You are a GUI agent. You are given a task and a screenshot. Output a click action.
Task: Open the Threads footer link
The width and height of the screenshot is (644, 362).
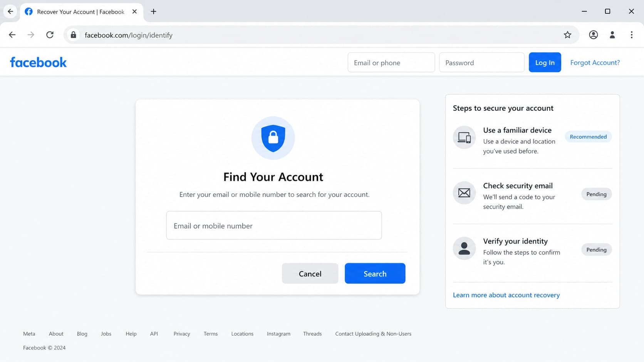click(312, 334)
